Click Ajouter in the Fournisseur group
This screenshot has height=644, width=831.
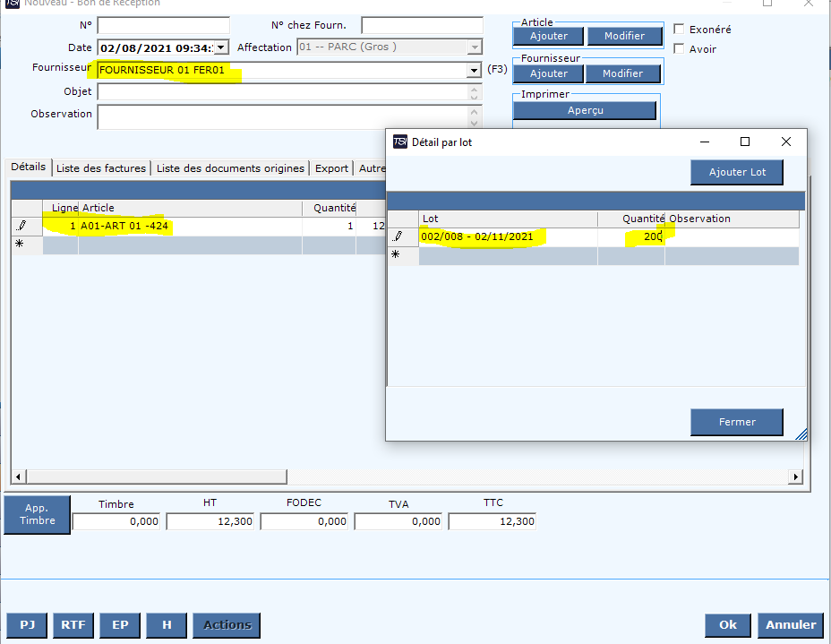click(x=549, y=73)
